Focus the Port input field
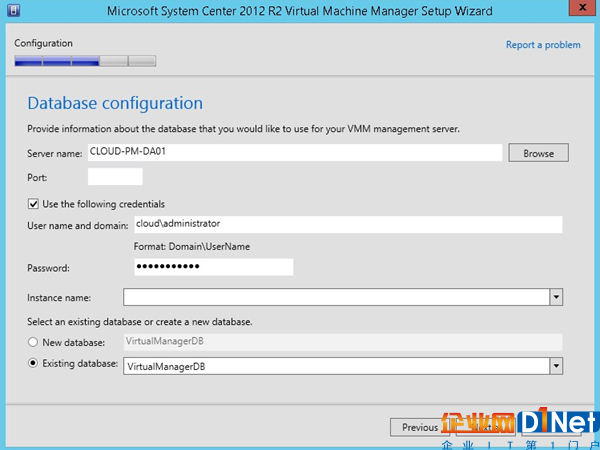 pyautogui.click(x=115, y=176)
